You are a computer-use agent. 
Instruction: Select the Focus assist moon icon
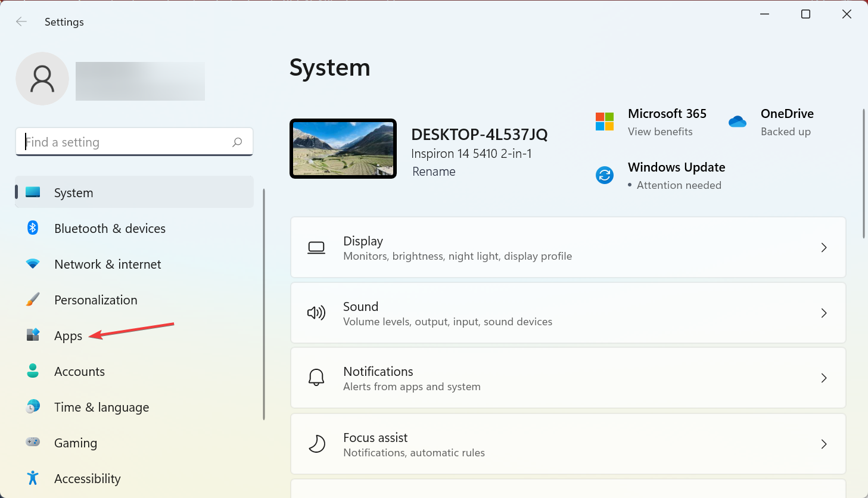point(316,443)
